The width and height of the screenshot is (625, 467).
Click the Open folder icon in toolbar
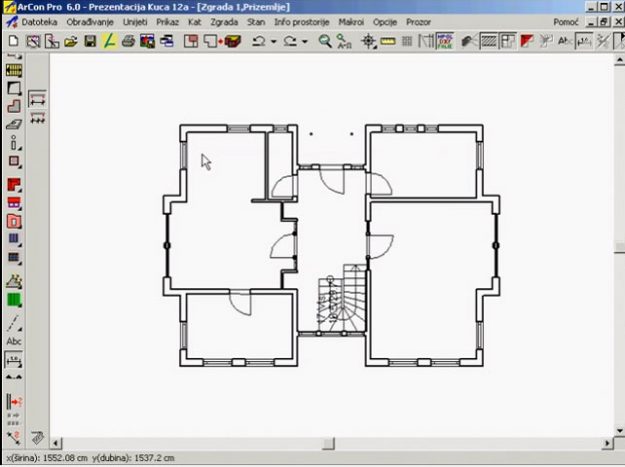click(x=71, y=42)
